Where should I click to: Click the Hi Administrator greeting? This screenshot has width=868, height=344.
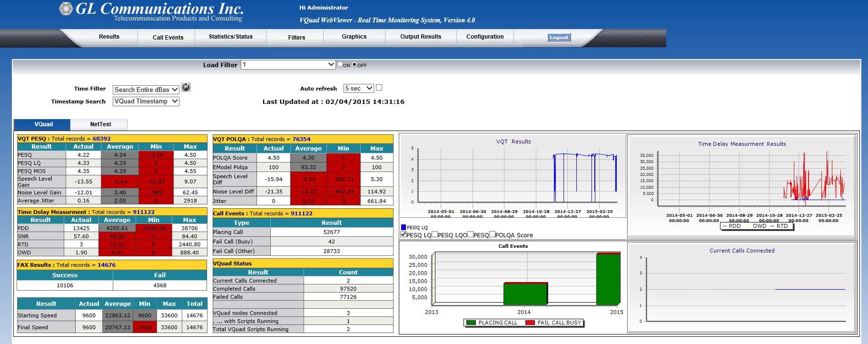click(x=324, y=8)
